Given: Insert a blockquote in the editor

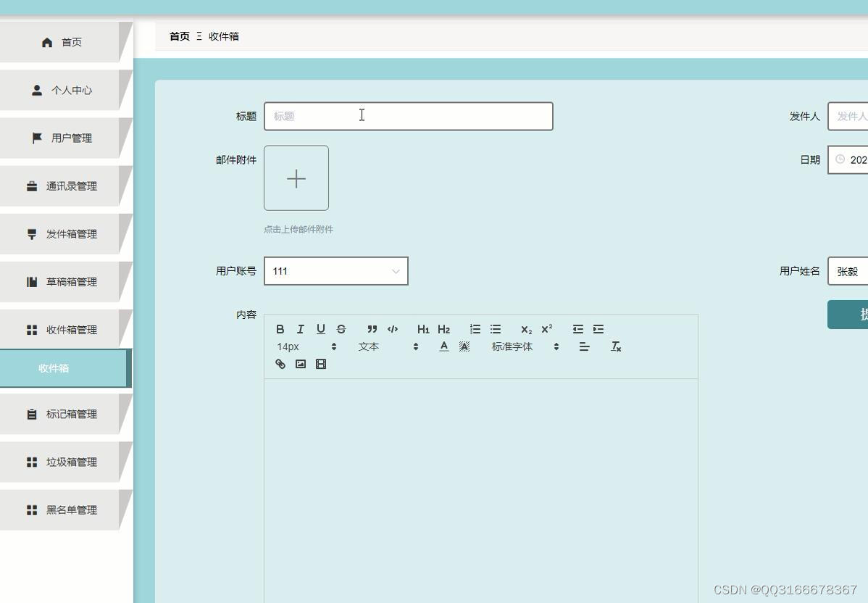Looking at the screenshot, I should tap(372, 328).
